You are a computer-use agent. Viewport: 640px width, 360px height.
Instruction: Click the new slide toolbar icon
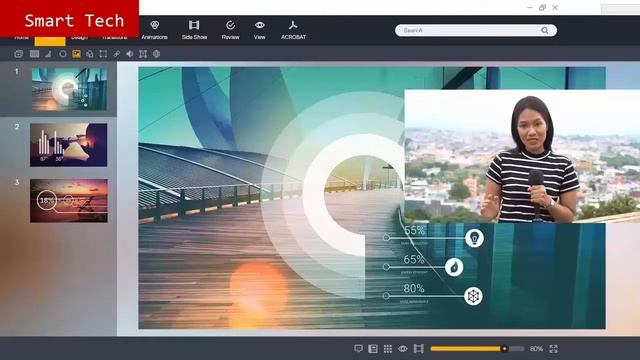point(19,54)
